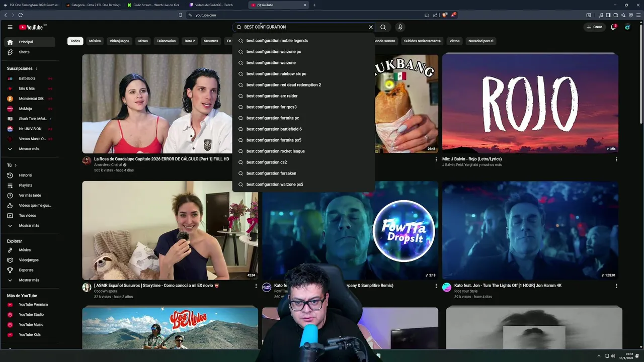Choose suggestion best configuration arc raider
Image resolution: width=644 pixels, height=362 pixels.
tap(303, 96)
